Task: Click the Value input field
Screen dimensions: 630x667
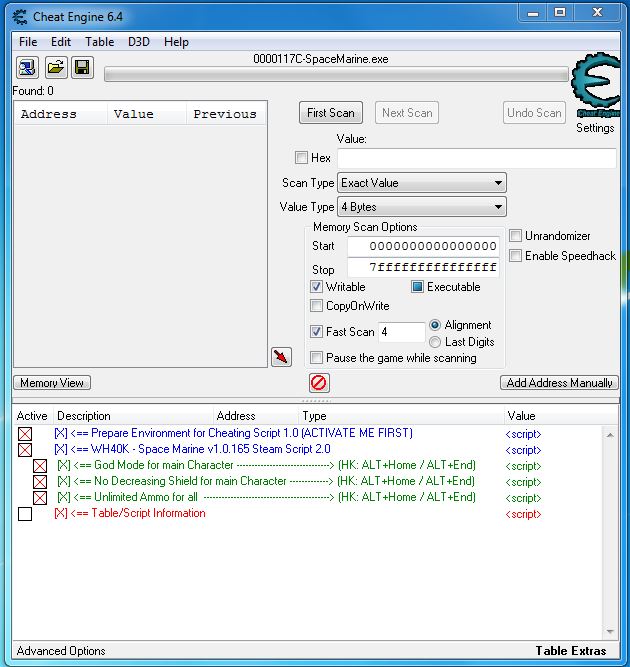Action: [x=476, y=158]
